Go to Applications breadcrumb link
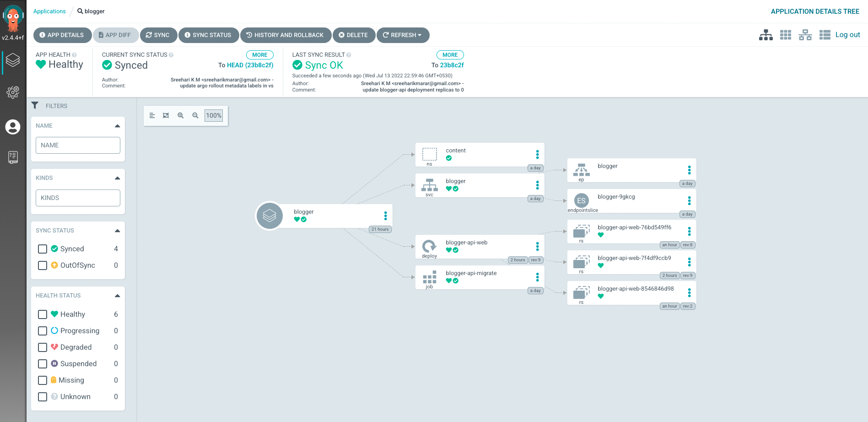 click(x=49, y=11)
